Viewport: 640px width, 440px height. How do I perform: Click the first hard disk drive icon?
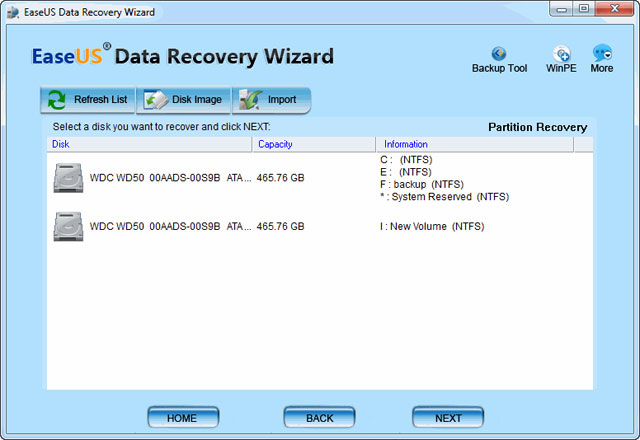click(x=68, y=178)
